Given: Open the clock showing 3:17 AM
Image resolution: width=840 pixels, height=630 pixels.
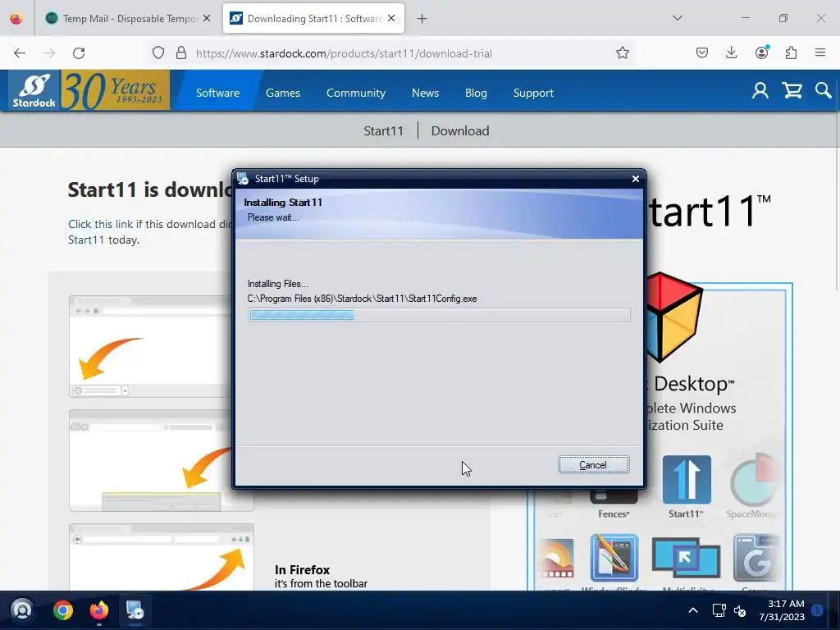Looking at the screenshot, I should tap(782, 610).
